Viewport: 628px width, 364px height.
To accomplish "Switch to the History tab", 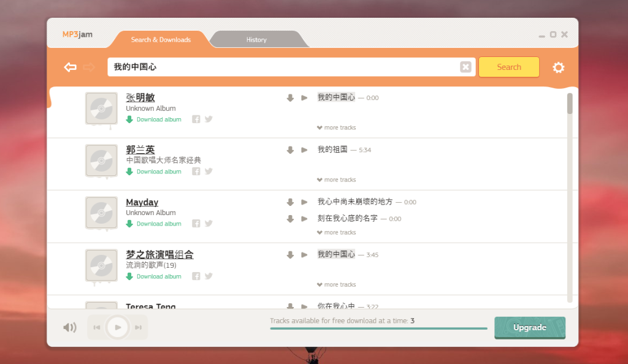I will (x=256, y=40).
